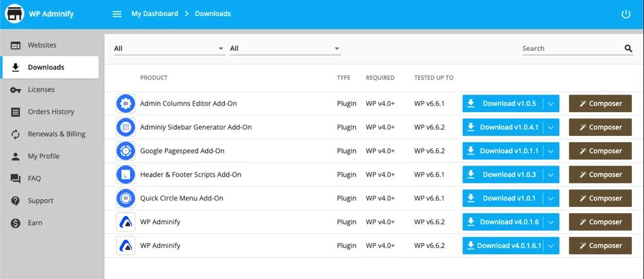The image size is (644, 279).
Task: Click Composer for Quick Circle Menu Add-On
Action: (x=600, y=198)
